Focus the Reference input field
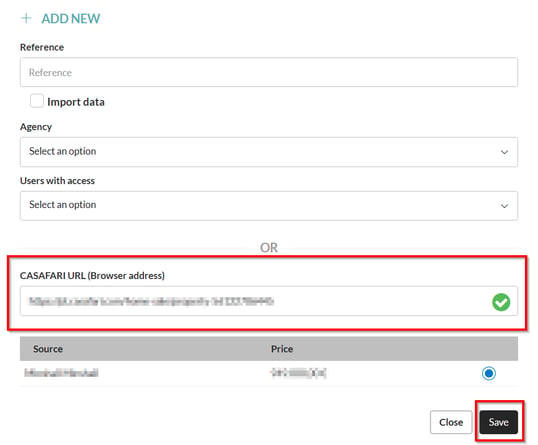 (269, 72)
